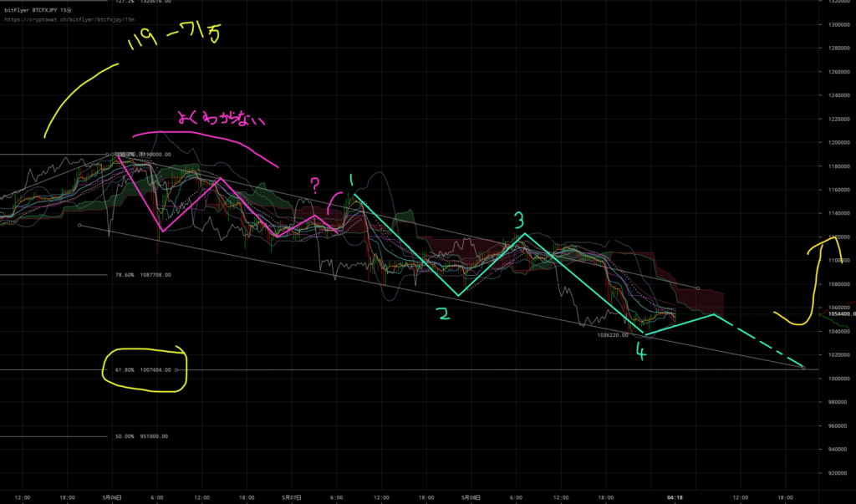
Task: Click the cyan wave number 3 annotation
Action: pos(518,221)
